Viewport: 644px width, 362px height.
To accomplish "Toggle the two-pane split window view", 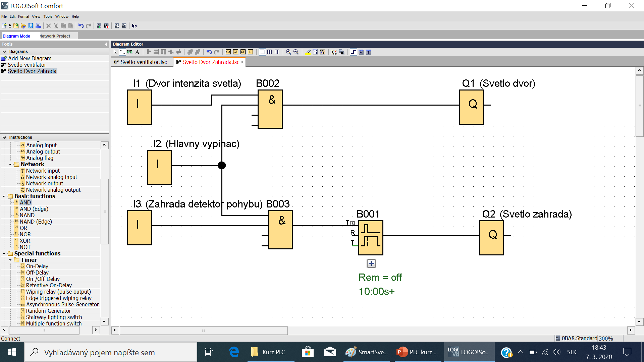I will [x=270, y=52].
